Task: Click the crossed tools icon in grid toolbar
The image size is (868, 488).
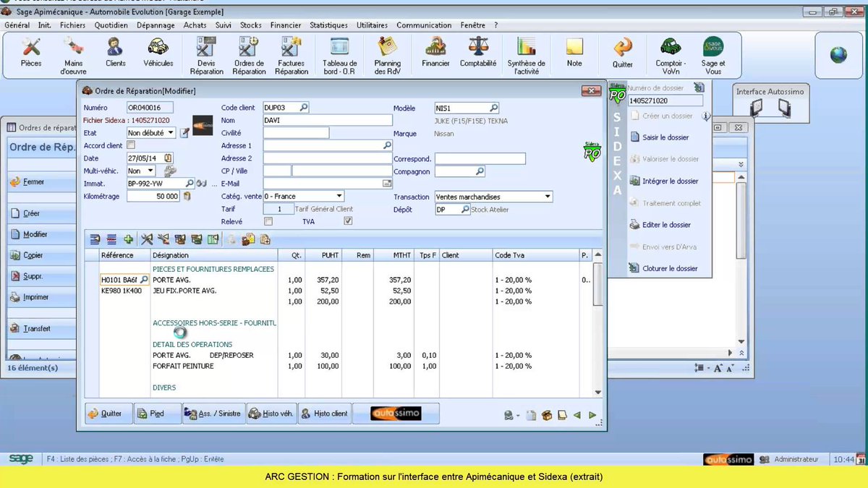Action: coord(147,239)
